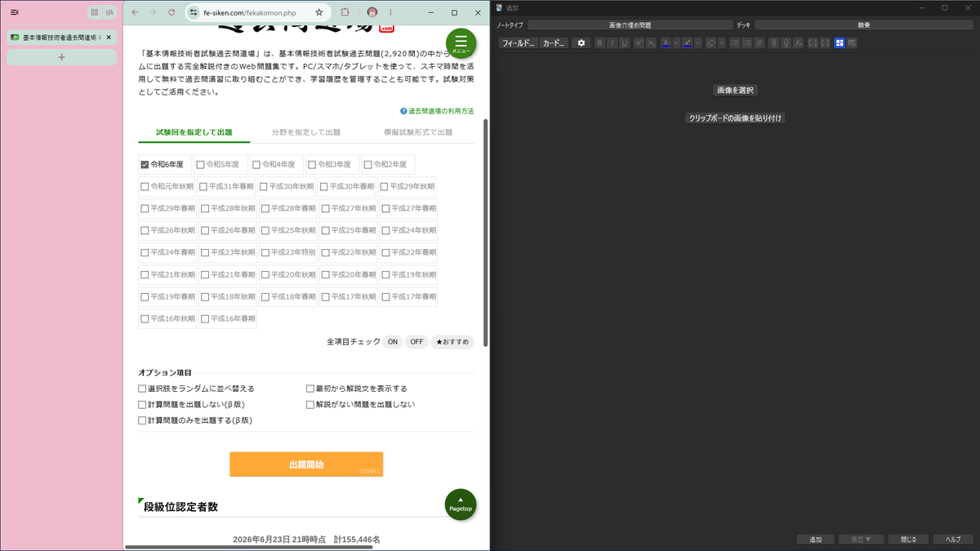Check the 平成23年特別 checkbox
The height and width of the screenshot is (551, 980).
click(x=265, y=252)
